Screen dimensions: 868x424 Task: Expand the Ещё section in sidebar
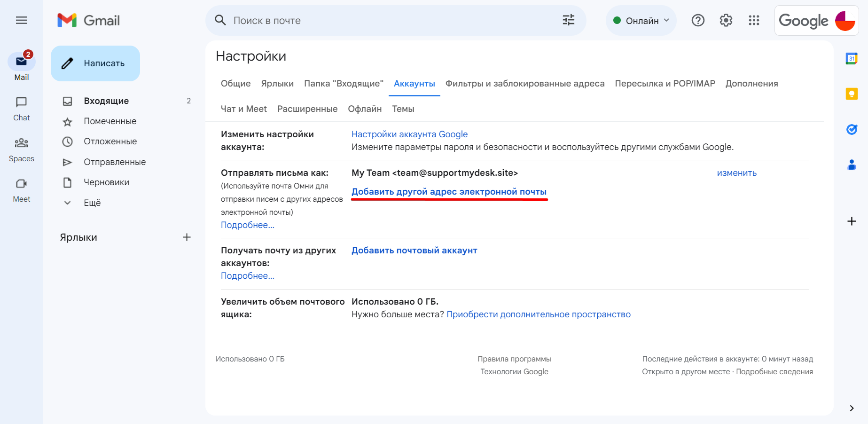pos(92,203)
